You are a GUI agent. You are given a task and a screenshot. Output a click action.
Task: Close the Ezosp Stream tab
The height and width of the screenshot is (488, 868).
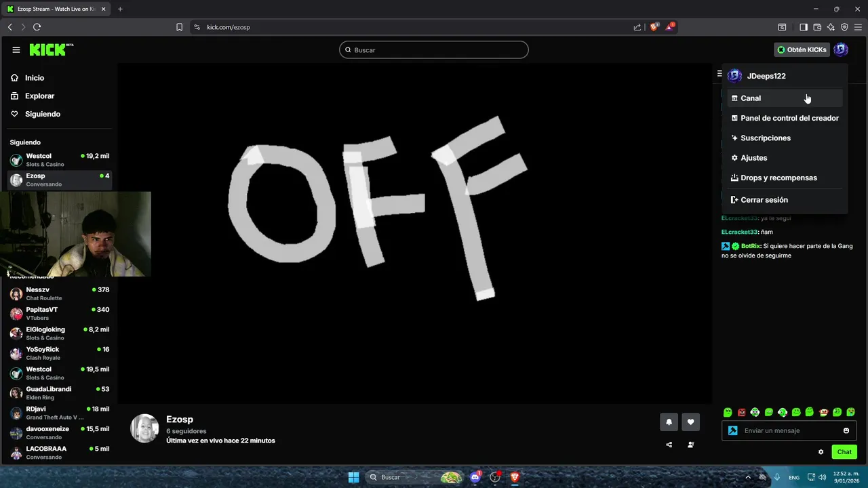pos(104,9)
